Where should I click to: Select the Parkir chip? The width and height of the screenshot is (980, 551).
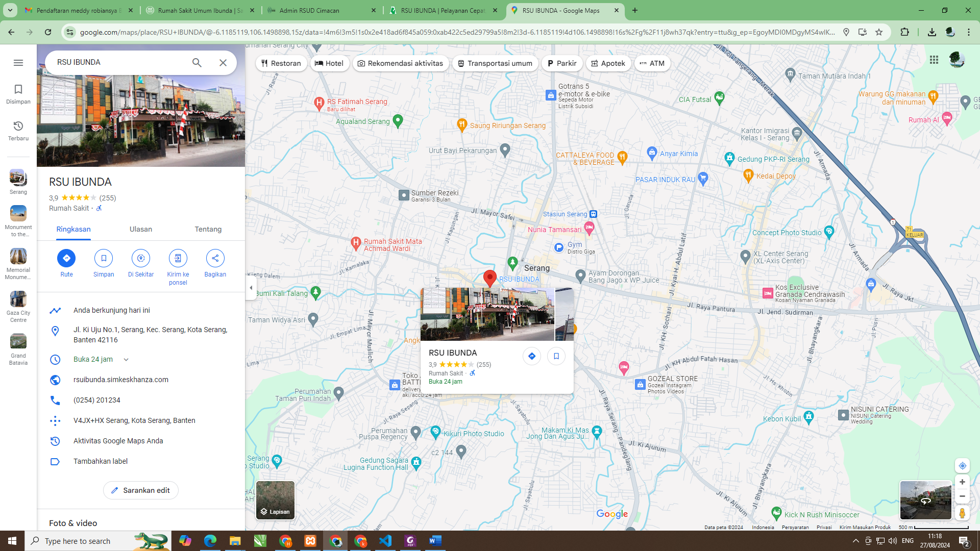pyautogui.click(x=561, y=63)
